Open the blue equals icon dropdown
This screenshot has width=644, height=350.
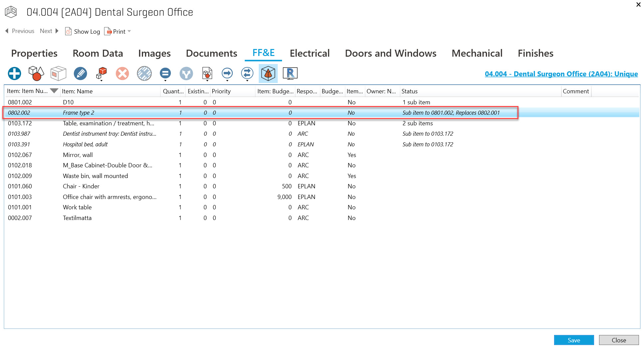pos(165,80)
